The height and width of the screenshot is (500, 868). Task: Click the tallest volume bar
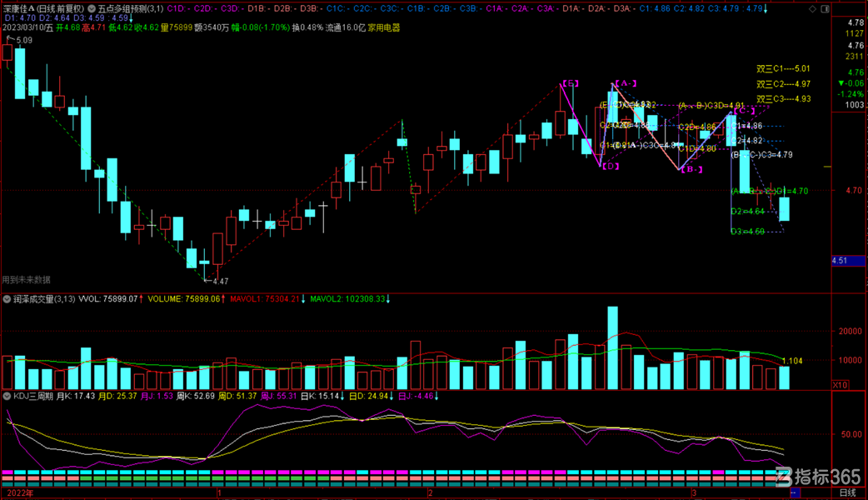[612, 347]
